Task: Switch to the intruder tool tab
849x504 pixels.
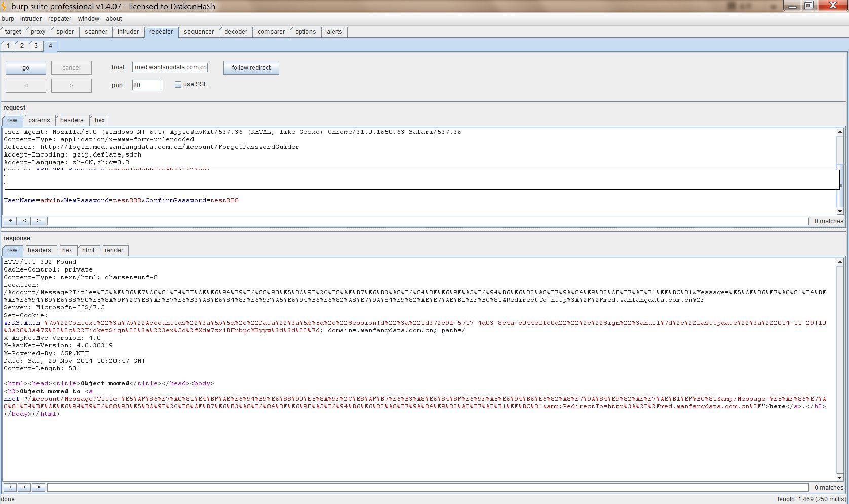Action: click(128, 32)
